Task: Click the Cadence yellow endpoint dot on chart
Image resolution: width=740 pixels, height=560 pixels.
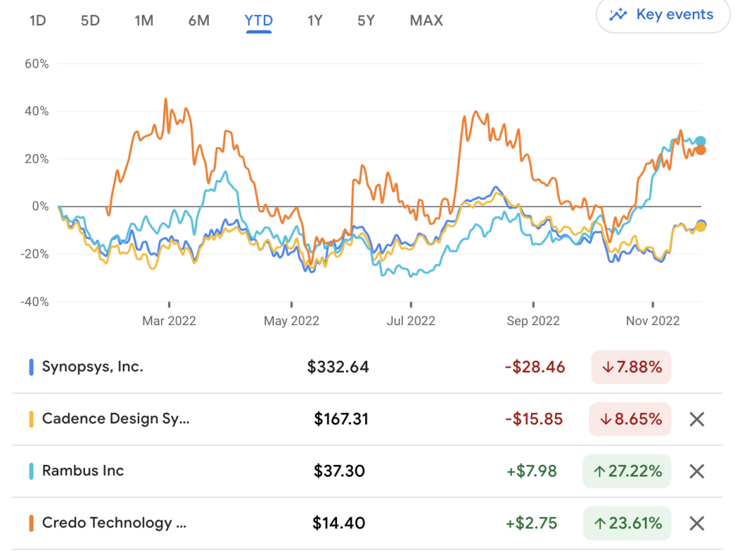Action: tap(700, 227)
